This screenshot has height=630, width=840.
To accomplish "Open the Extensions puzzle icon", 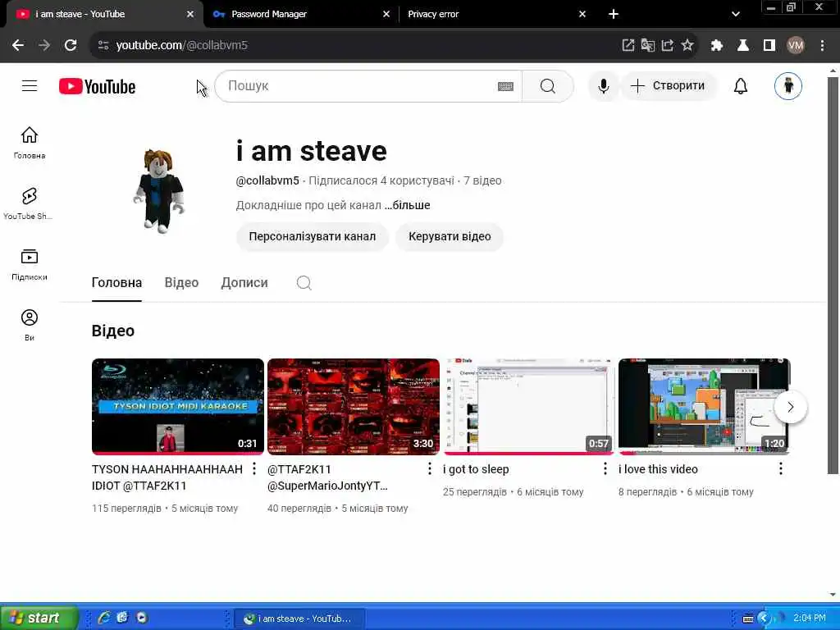I will click(717, 46).
